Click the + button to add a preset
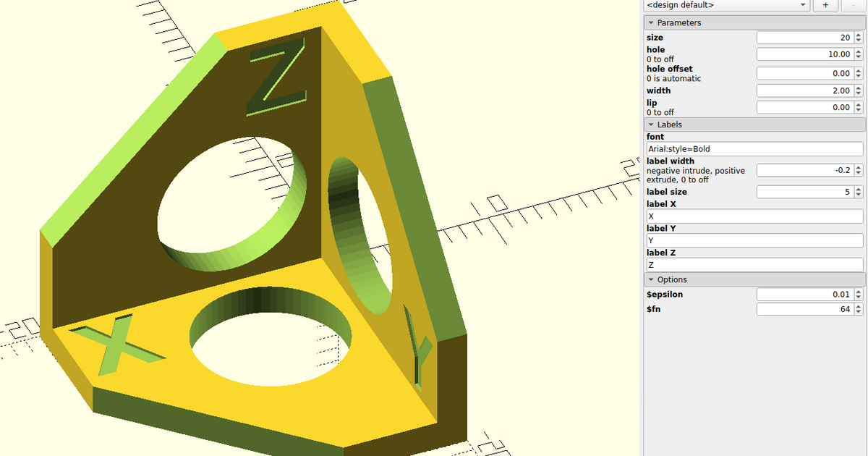 coord(825,5)
